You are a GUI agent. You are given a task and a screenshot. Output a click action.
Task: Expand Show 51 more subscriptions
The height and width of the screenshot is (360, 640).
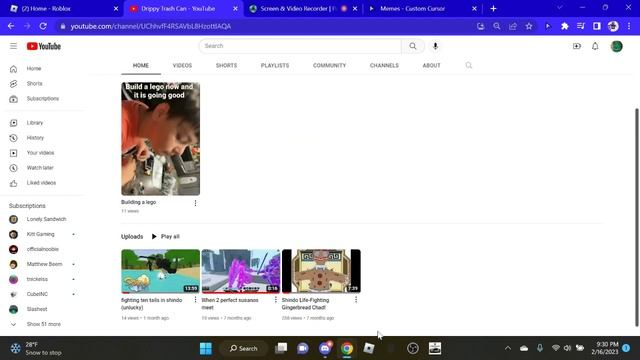(x=44, y=324)
